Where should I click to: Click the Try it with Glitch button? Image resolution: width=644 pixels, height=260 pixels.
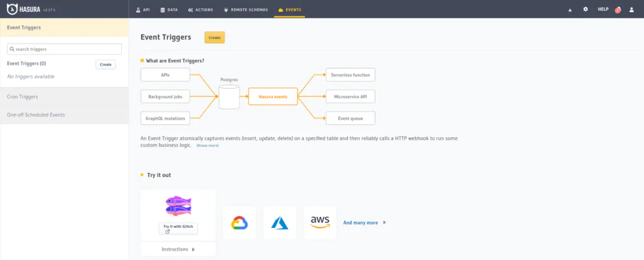click(x=178, y=229)
